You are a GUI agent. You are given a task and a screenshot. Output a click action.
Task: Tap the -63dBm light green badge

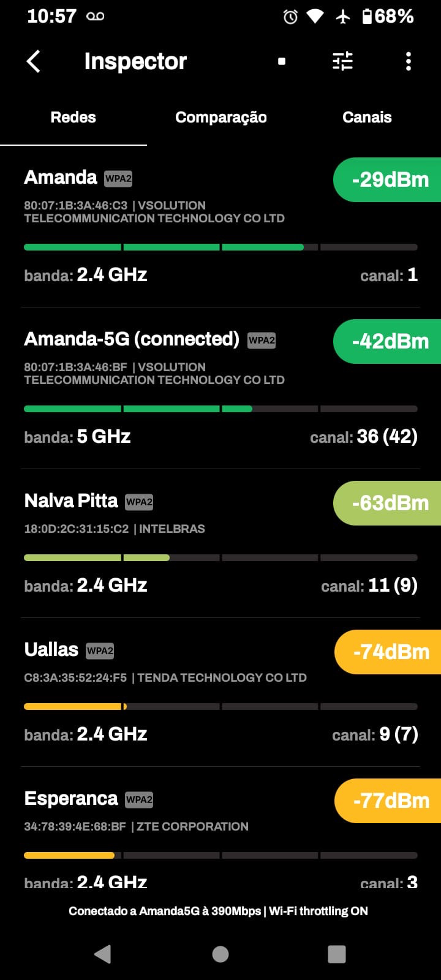point(390,503)
